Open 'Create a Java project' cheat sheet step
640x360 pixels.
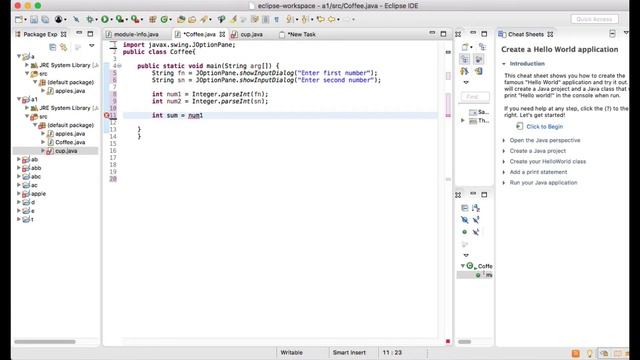[538, 151]
